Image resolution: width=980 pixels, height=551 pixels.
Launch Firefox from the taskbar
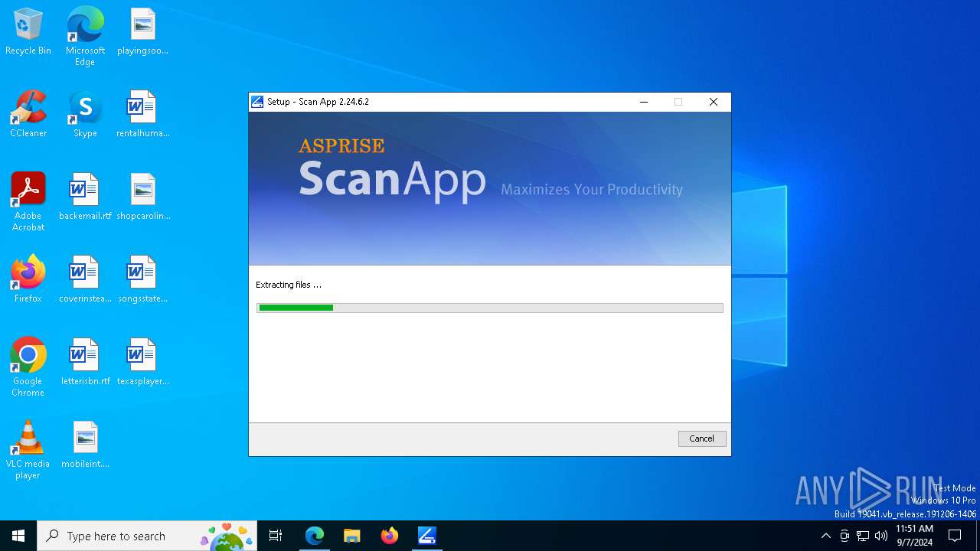pos(389,536)
